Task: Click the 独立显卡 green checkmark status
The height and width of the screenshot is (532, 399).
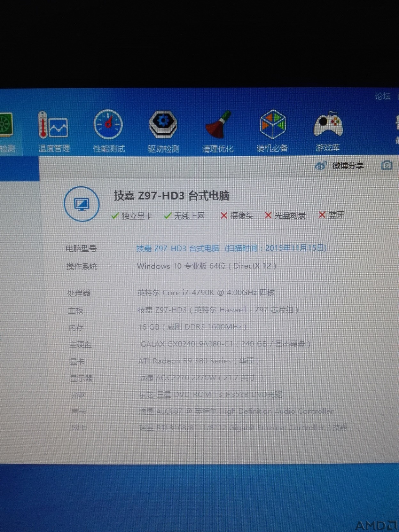Action: (131, 216)
